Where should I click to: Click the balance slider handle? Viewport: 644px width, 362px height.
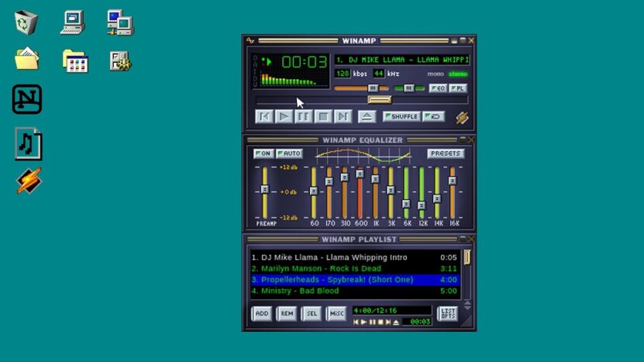coord(408,88)
